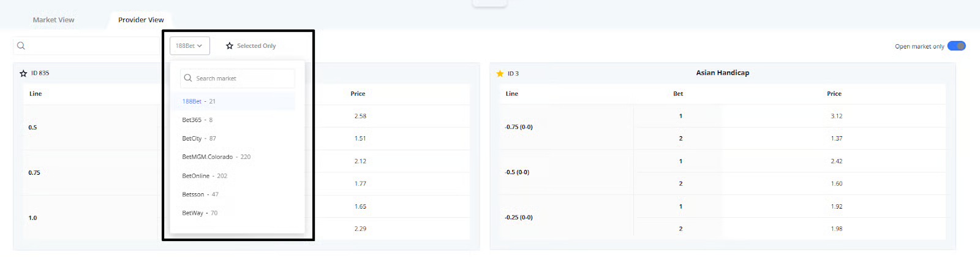Click the 2.58 price for line 0.5

coord(360,117)
